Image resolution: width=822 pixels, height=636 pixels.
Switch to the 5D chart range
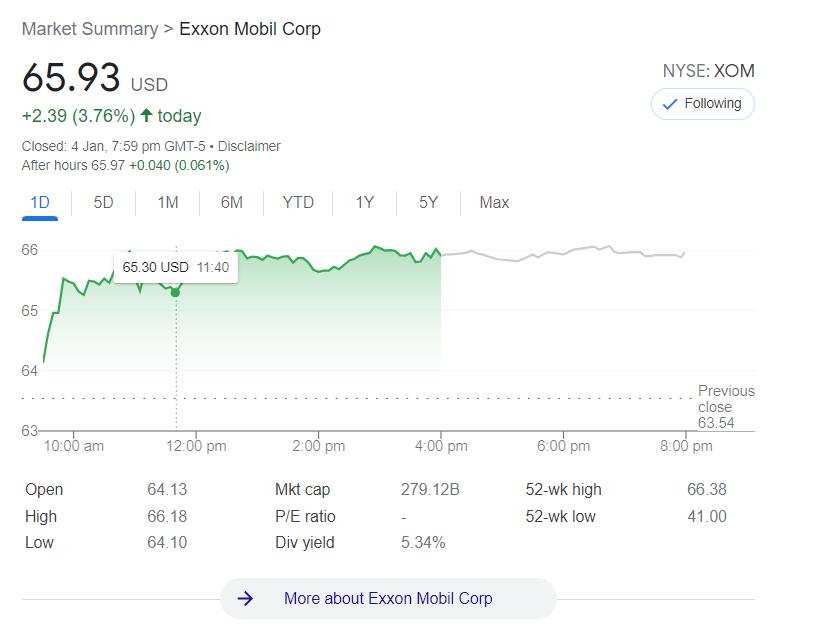coord(103,202)
